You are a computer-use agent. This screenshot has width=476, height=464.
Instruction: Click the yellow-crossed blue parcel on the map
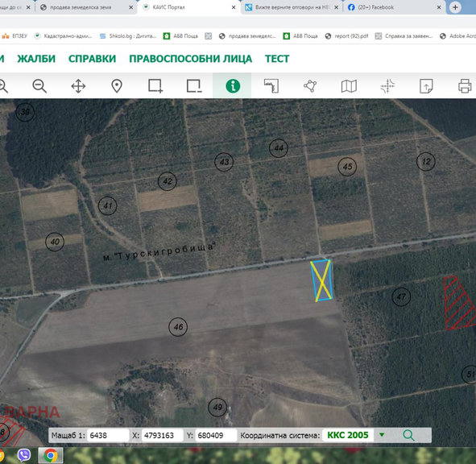pos(322,280)
